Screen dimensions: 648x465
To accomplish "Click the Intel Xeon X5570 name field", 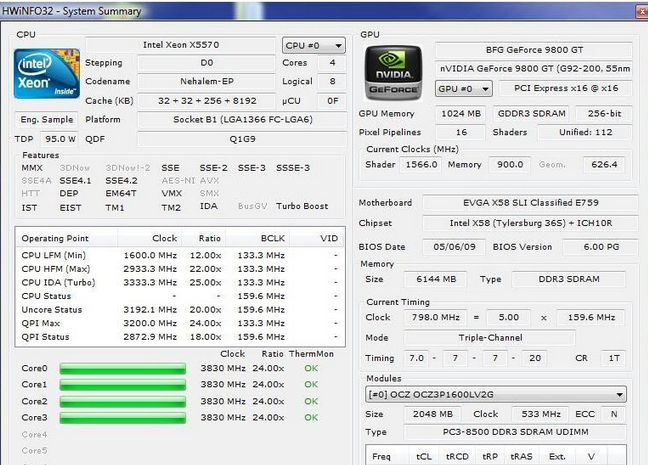I will 181,45.
